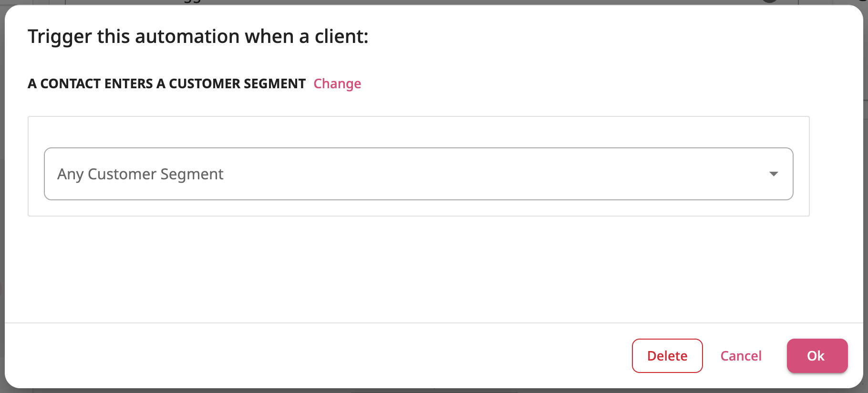Click the red-outlined Delete button

tap(667, 356)
